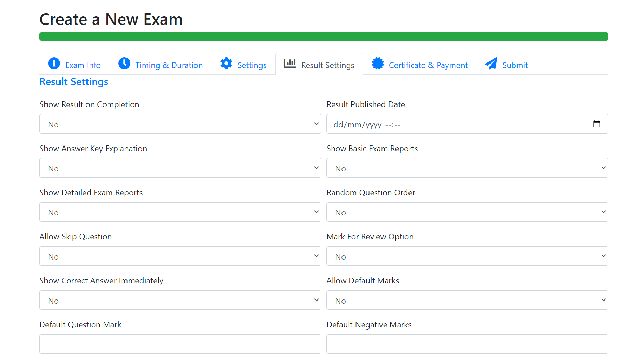Open the Mark For Review Option dropdown
644x363 pixels.
click(x=467, y=256)
